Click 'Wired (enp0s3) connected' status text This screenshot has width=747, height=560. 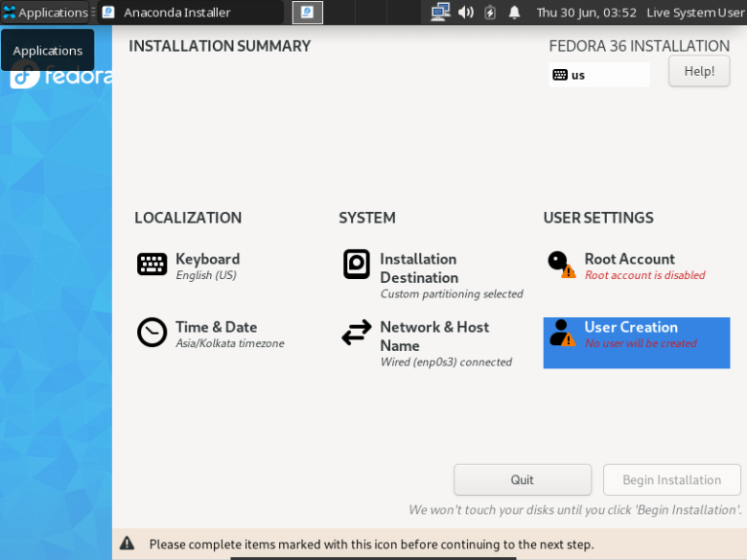[x=445, y=362]
